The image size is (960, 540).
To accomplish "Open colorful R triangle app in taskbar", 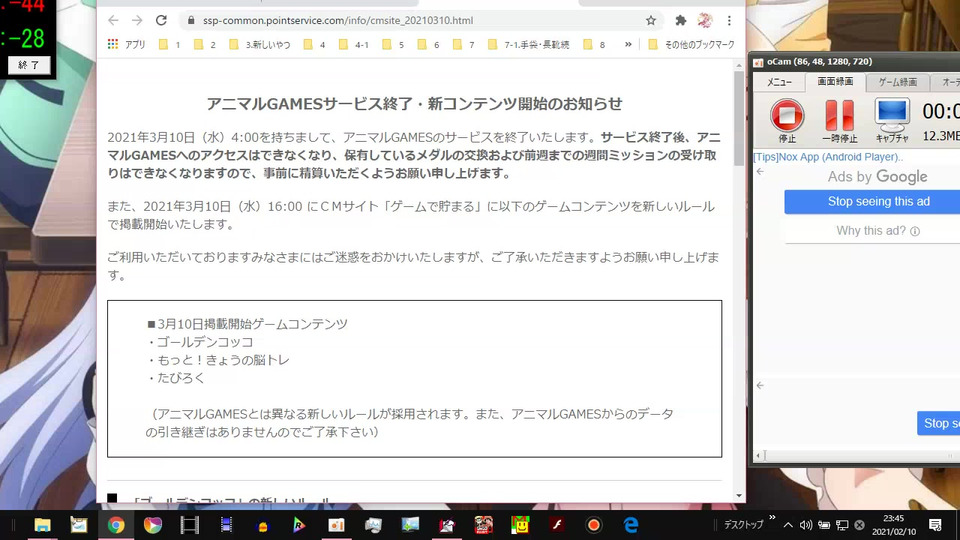I will (299, 525).
